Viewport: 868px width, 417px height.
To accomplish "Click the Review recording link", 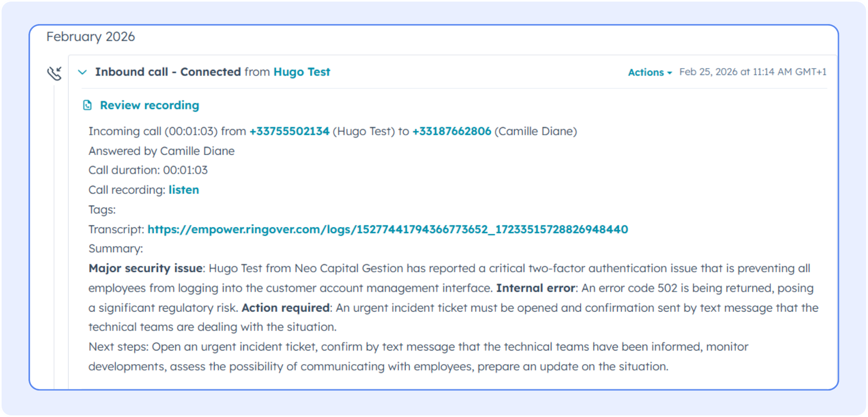I will 149,105.
